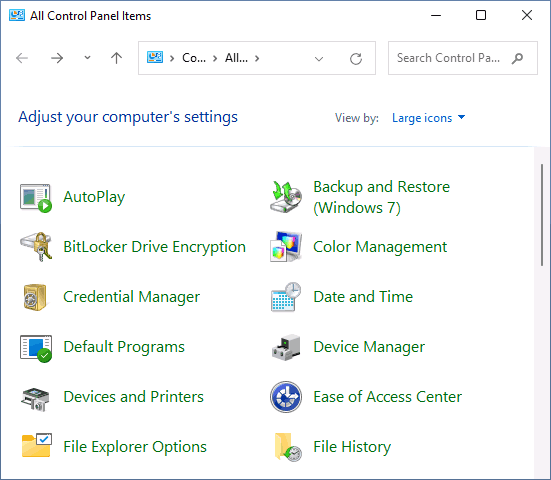Minimize the Control Panel window
The image size is (551, 480).
click(x=436, y=15)
